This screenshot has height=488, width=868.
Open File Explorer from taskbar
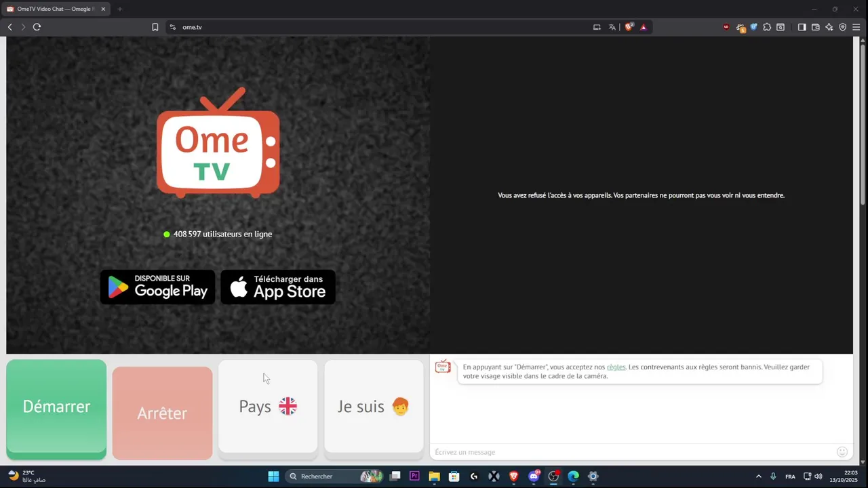coord(434,476)
